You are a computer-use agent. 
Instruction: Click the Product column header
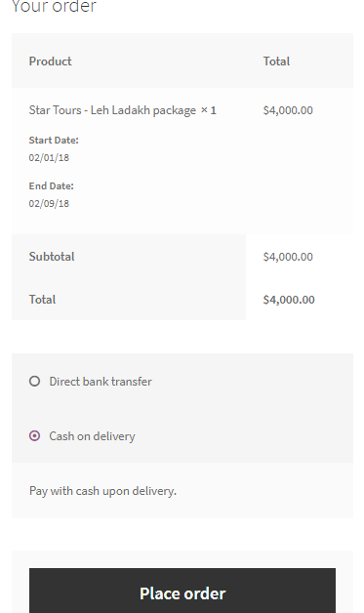(x=51, y=61)
